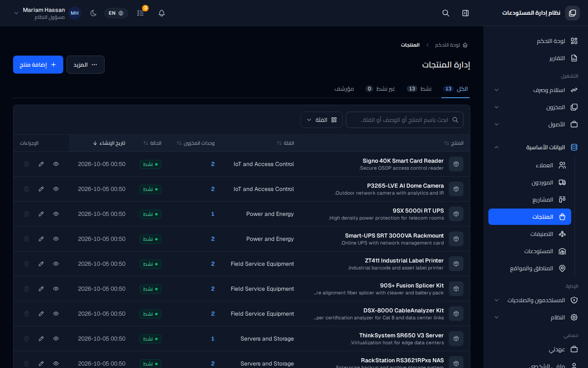Image resolution: width=588 pixels, height=368 pixels.
Task: Switch to the غير نشط tab
Action: point(380,89)
